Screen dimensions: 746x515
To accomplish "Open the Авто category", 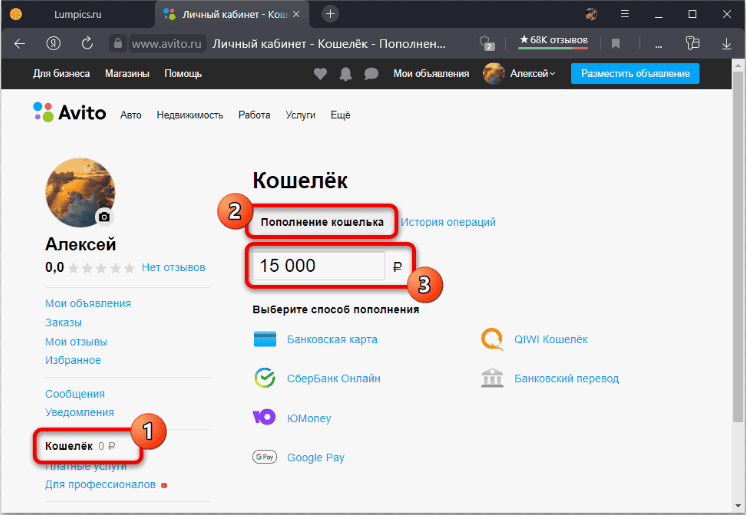I will (x=131, y=115).
